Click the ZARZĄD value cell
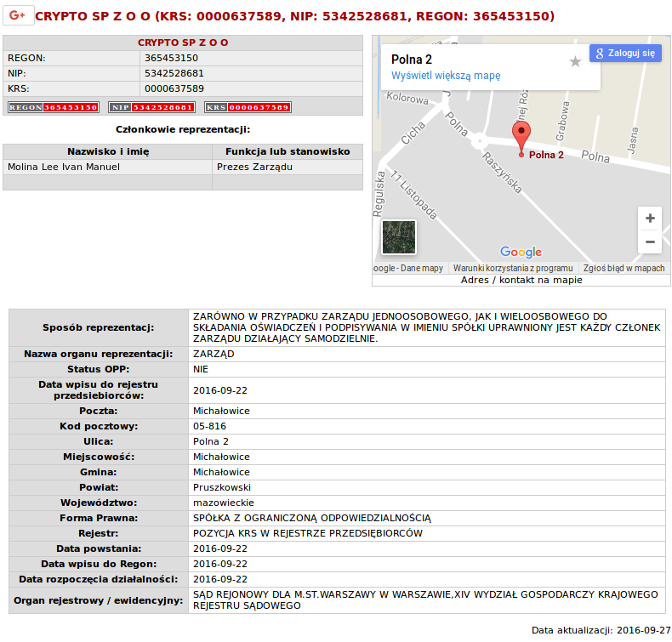Viewport: 672px width, 642px height. pos(426,355)
